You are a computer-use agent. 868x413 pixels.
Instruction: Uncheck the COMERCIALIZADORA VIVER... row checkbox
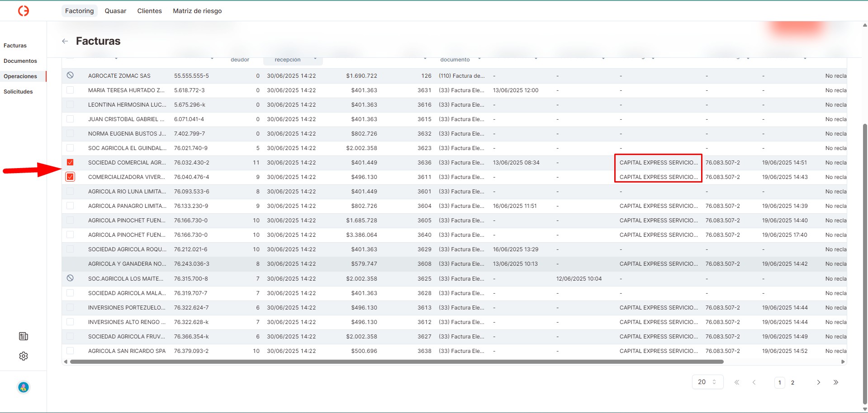click(70, 177)
